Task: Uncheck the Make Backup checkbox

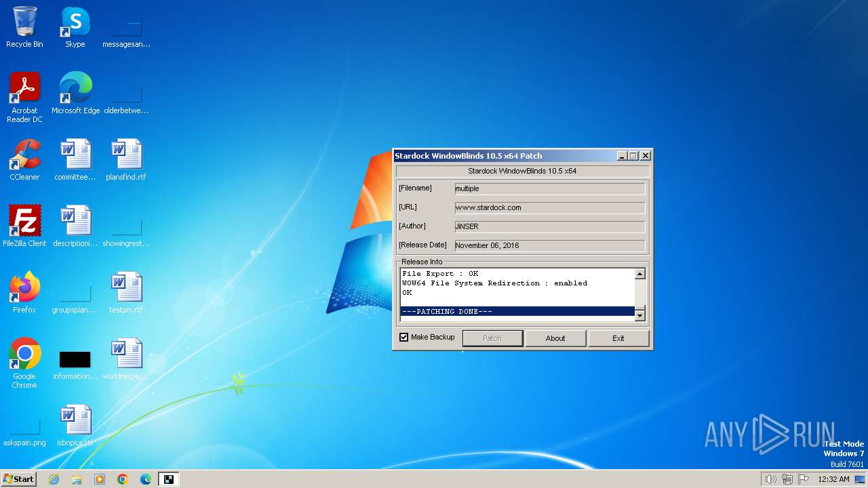Action: [x=403, y=338]
